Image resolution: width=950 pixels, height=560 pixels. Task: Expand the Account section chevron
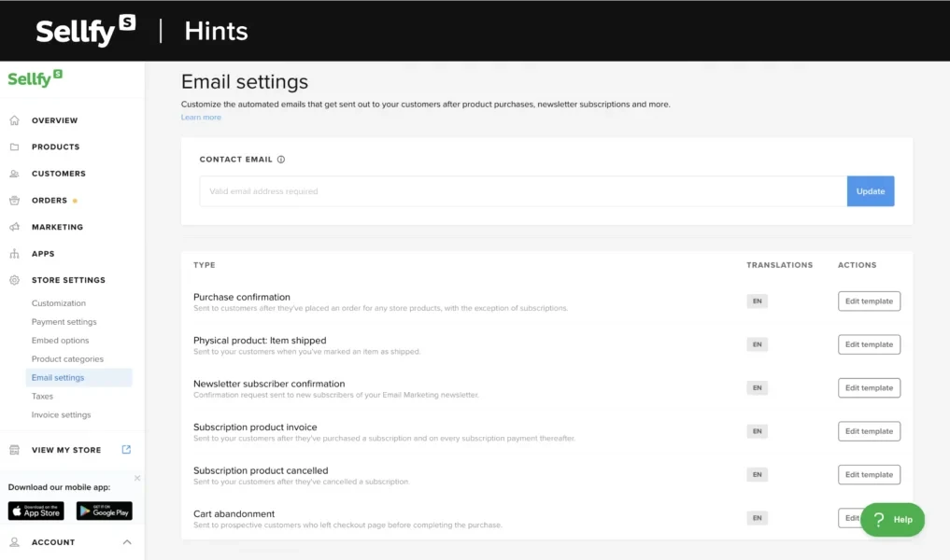click(127, 542)
